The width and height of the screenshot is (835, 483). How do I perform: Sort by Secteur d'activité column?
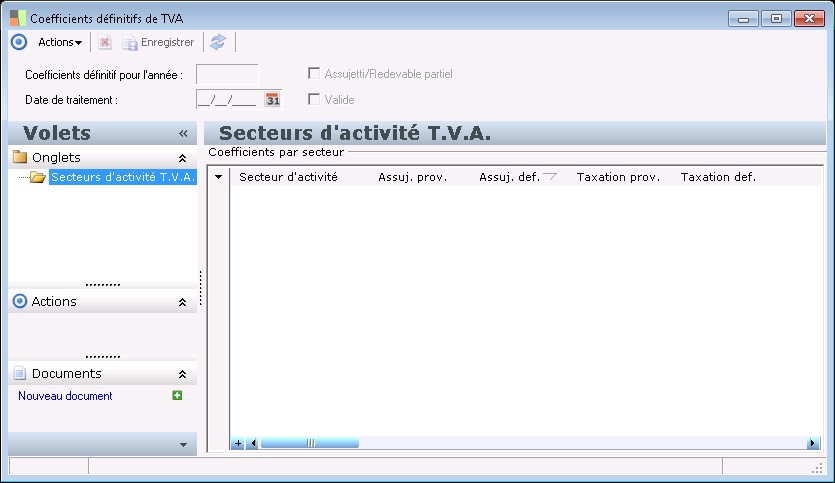(288, 177)
